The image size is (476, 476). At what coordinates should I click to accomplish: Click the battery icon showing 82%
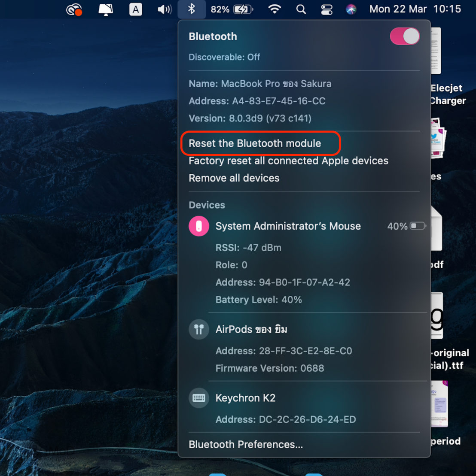tap(232, 9)
